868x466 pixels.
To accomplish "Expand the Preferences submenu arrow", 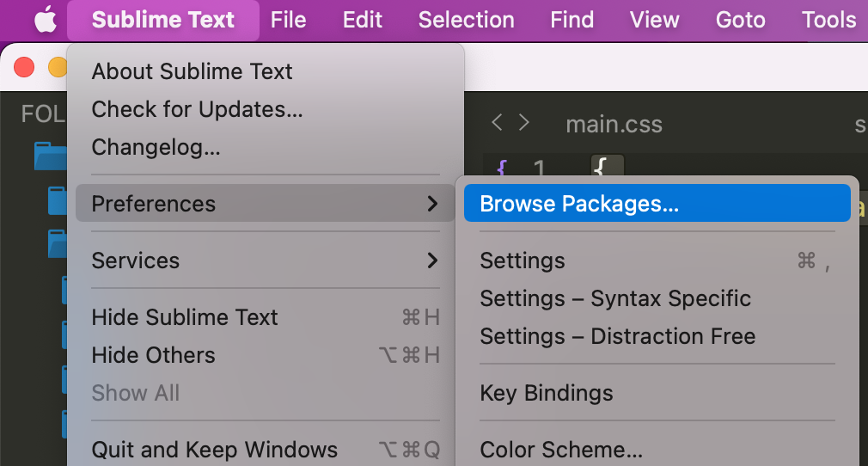I will click(432, 204).
